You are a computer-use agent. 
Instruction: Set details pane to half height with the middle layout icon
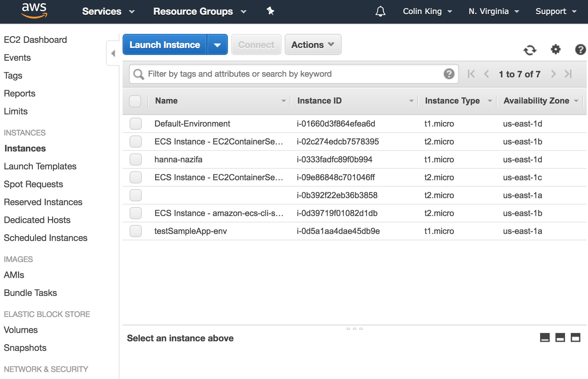point(560,337)
